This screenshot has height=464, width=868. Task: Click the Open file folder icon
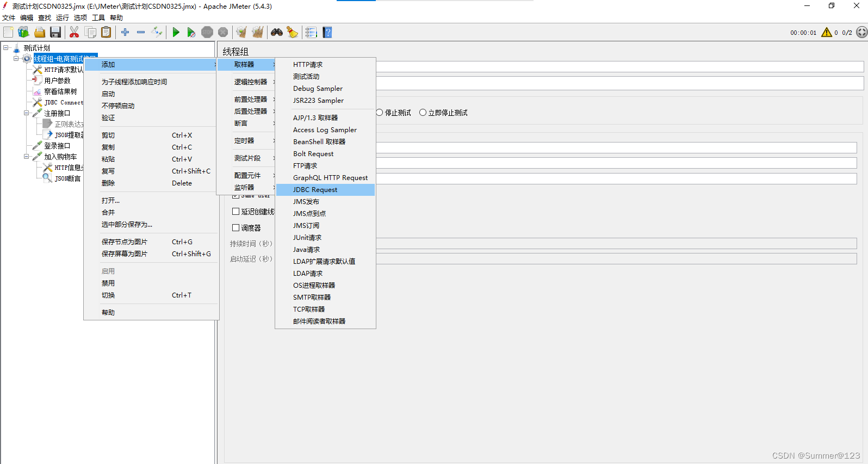click(x=40, y=32)
